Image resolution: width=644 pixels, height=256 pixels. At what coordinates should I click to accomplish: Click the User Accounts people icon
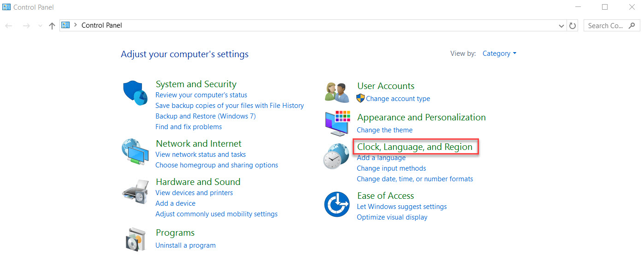(336, 92)
